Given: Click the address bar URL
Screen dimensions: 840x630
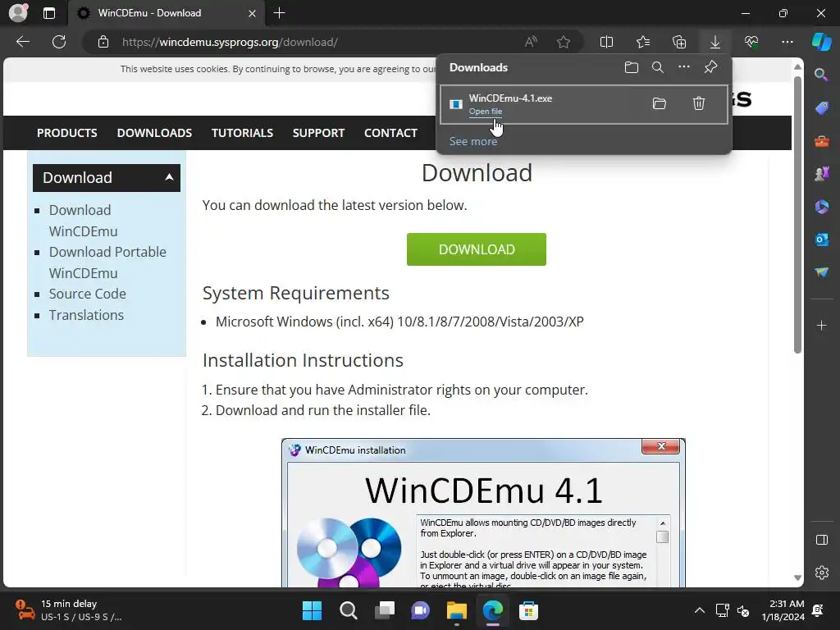Looking at the screenshot, I should (230, 42).
